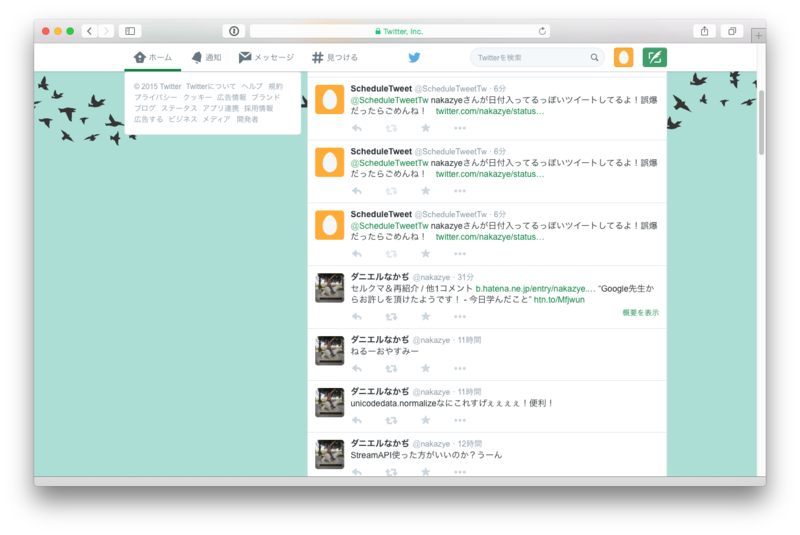
Task: Open the プライバシー footer link
Action: click(x=156, y=97)
